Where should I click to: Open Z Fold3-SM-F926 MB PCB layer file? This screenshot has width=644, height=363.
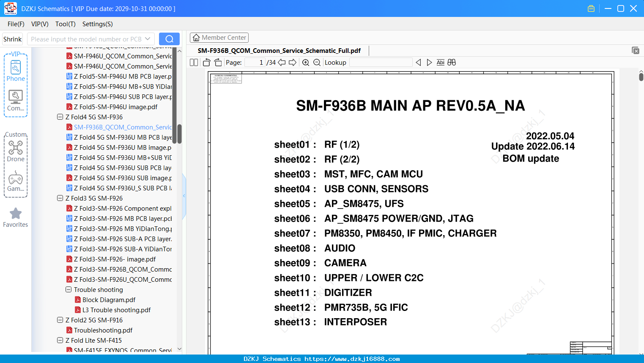click(x=119, y=219)
